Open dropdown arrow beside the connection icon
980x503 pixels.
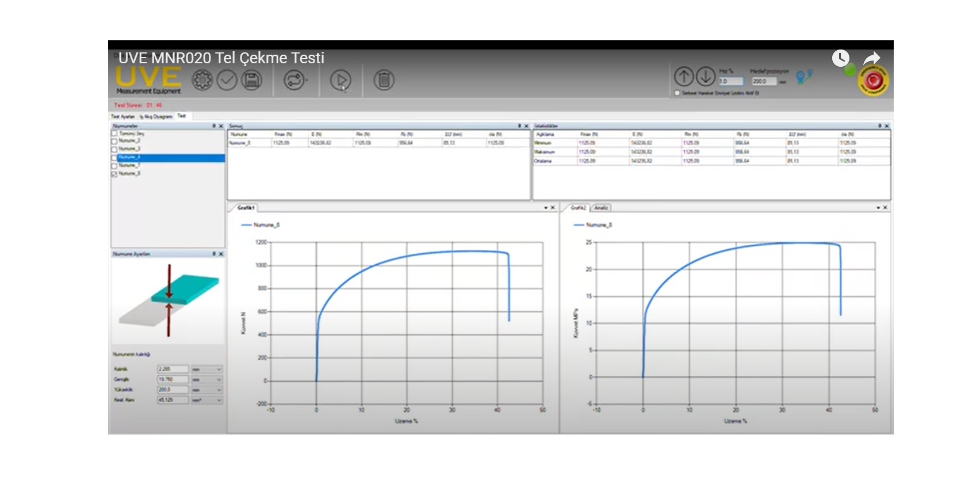tap(307, 81)
